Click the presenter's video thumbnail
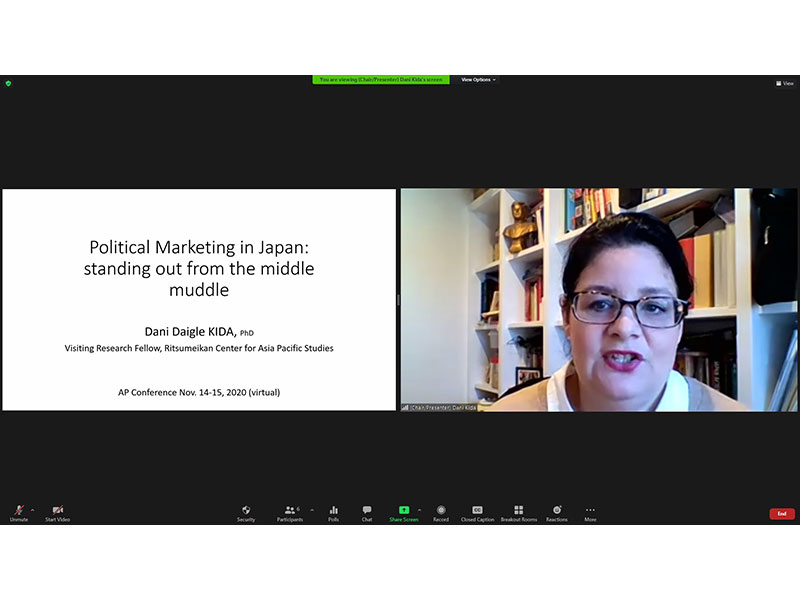800x600 pixels. click(x=598, y=299)
